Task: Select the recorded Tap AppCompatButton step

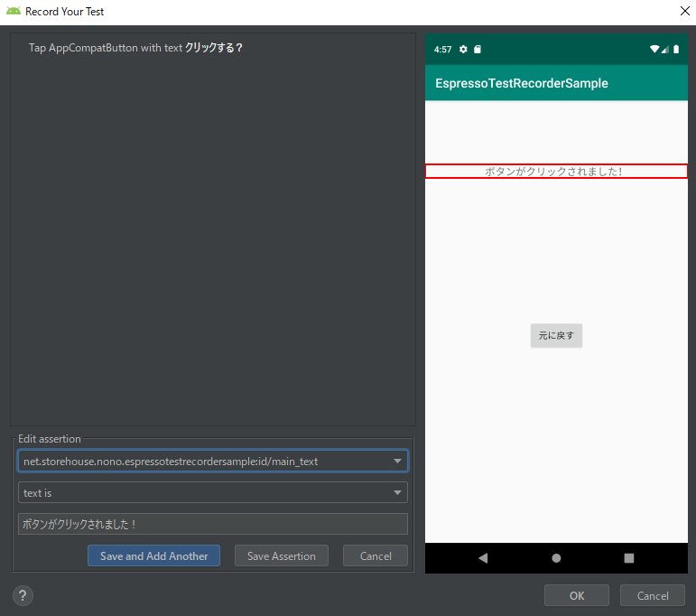Action: 135,48
